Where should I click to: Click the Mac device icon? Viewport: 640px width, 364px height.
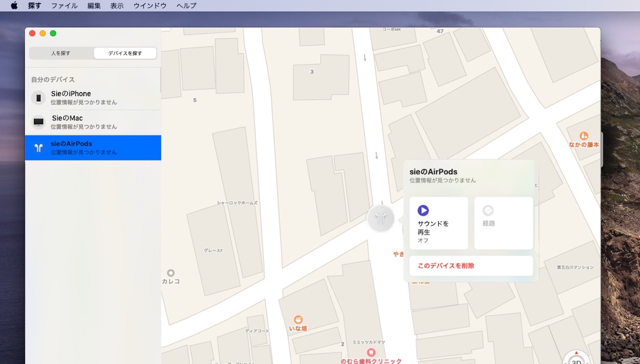[x=38, y=122]
